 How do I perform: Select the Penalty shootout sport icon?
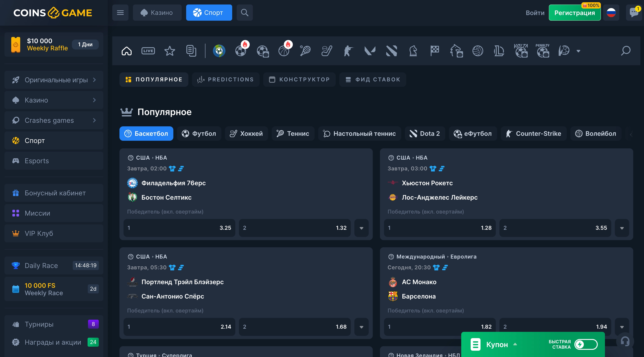(542, 51)
